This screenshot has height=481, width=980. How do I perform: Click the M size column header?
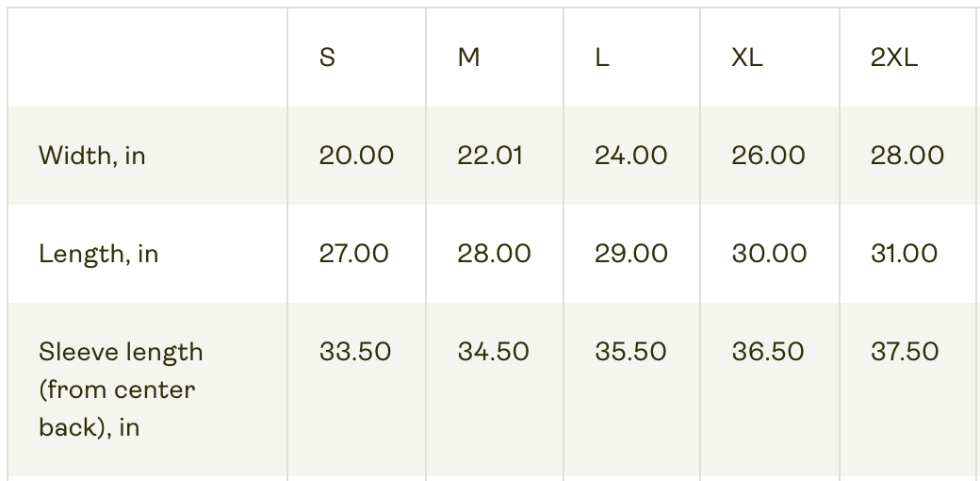pos(468,58)
